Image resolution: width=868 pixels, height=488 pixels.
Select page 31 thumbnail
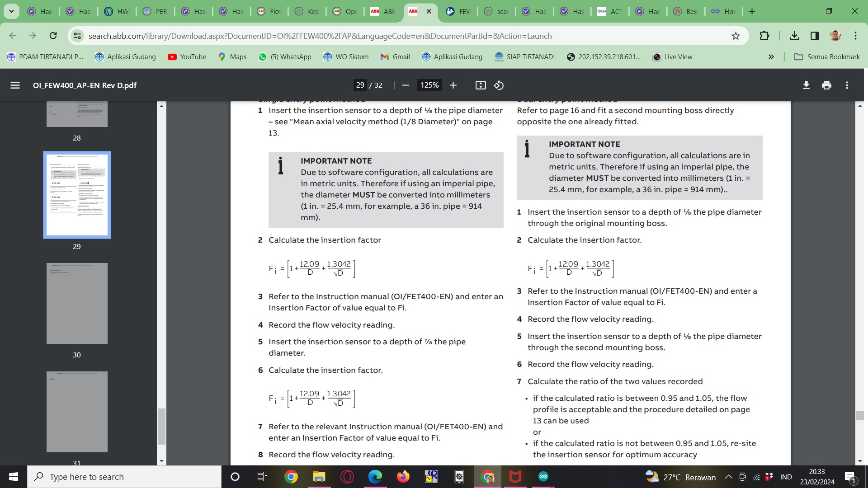[x=77, y=412]
